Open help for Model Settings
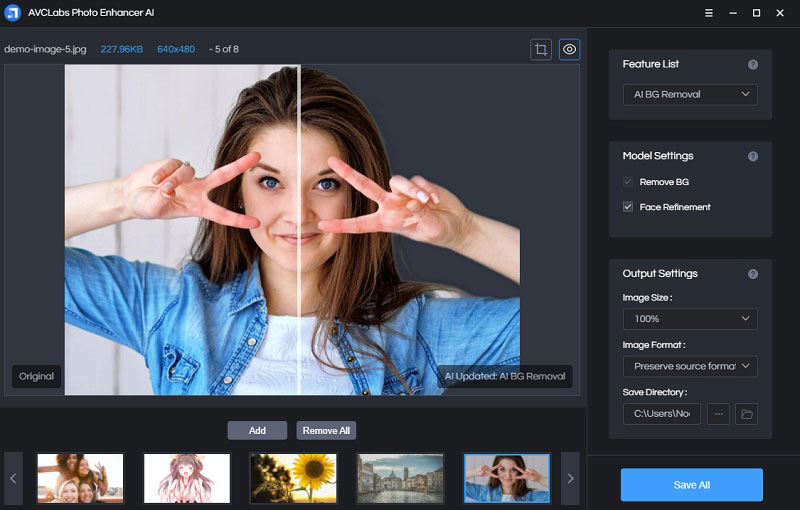This screenshot has height=510, width=800. [753, 156]
